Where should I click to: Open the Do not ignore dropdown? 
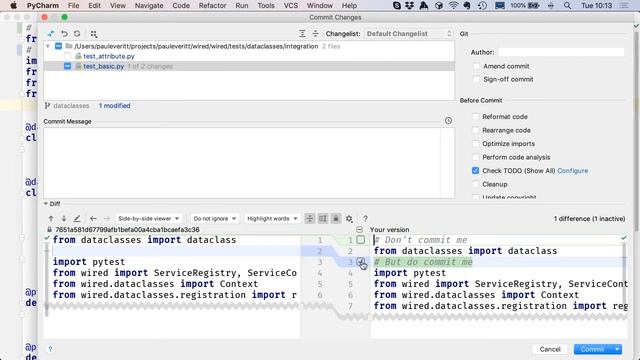[x=215, y=219]
